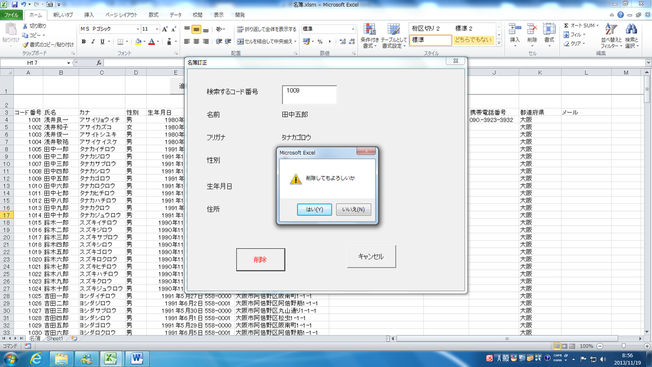Open the number format dropdown
The width and height of the screenshot is (652, 367).
coord(353,29)
